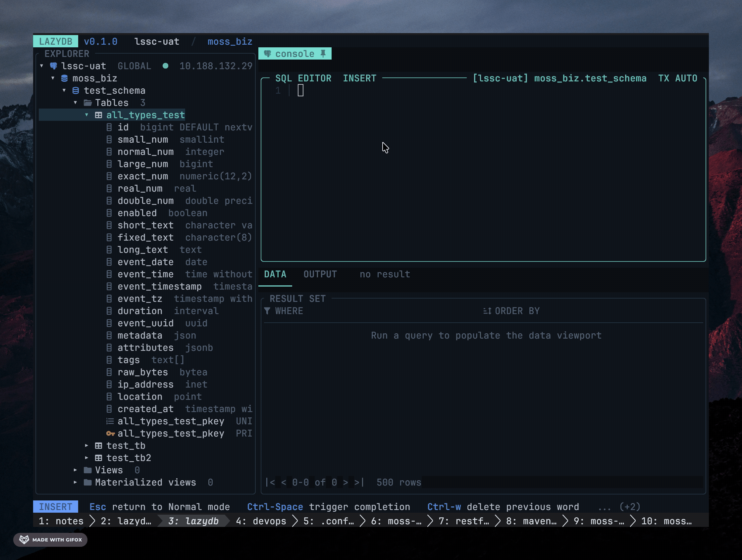Click the database icon next to moss_biz

tap(64, 78)
